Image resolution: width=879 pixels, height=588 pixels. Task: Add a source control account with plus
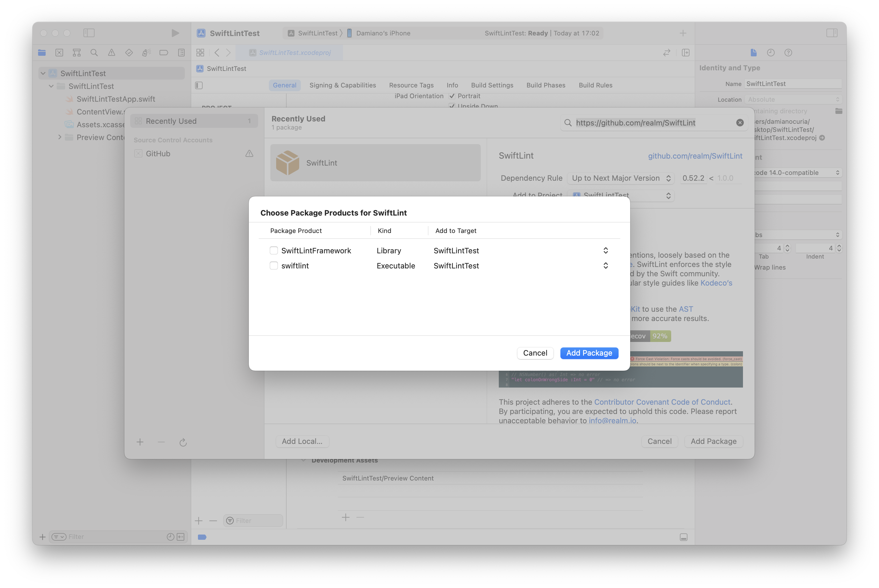[x=140, y=442]
